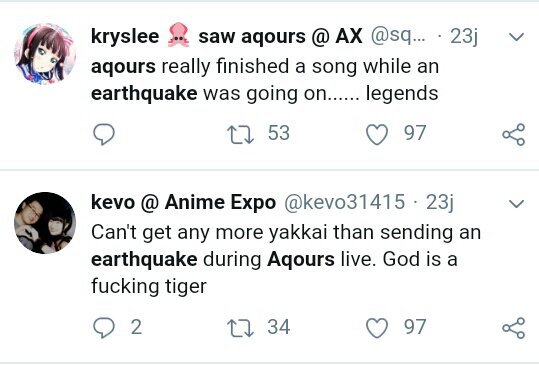Retweet kryslee's aqours tweet

click(240, 134)
